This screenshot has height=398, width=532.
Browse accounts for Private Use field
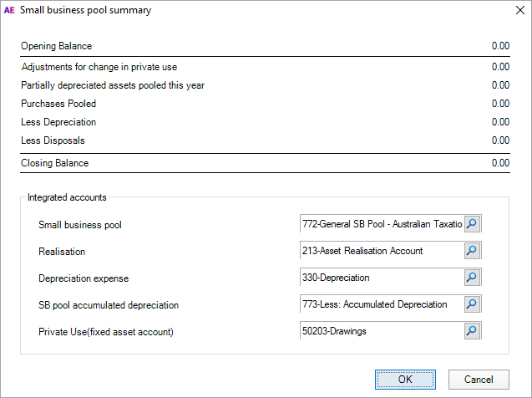coord(473,331)
